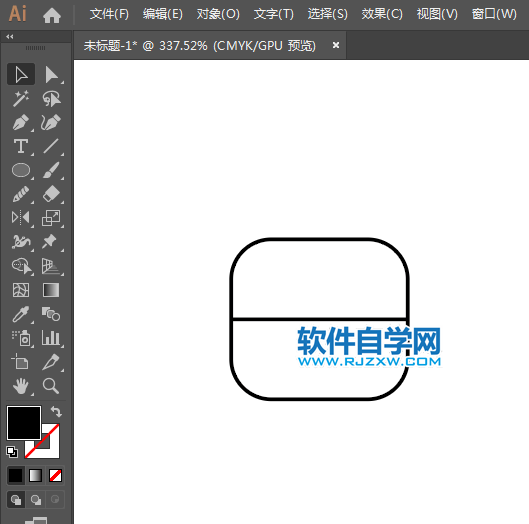Screen dimensions: 529x524
Task: Open the 编辑(E) menu
Action: [163, 14]
